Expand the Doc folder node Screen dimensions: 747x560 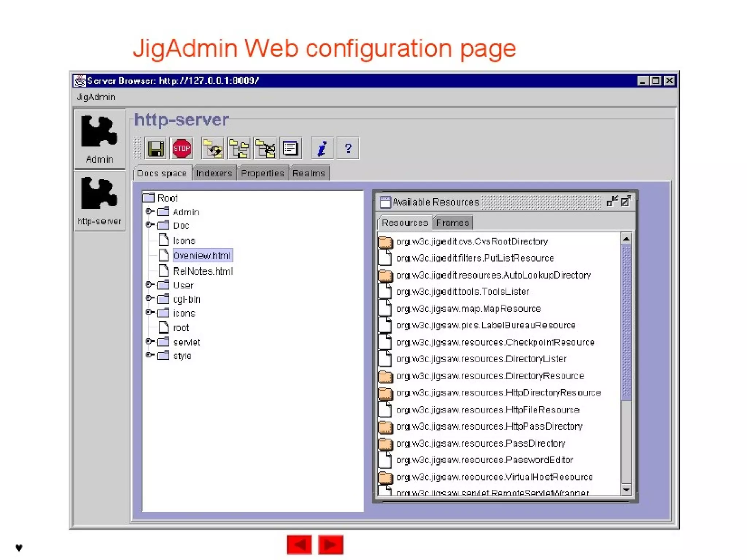pyautogui.click(x=150, y=225)
